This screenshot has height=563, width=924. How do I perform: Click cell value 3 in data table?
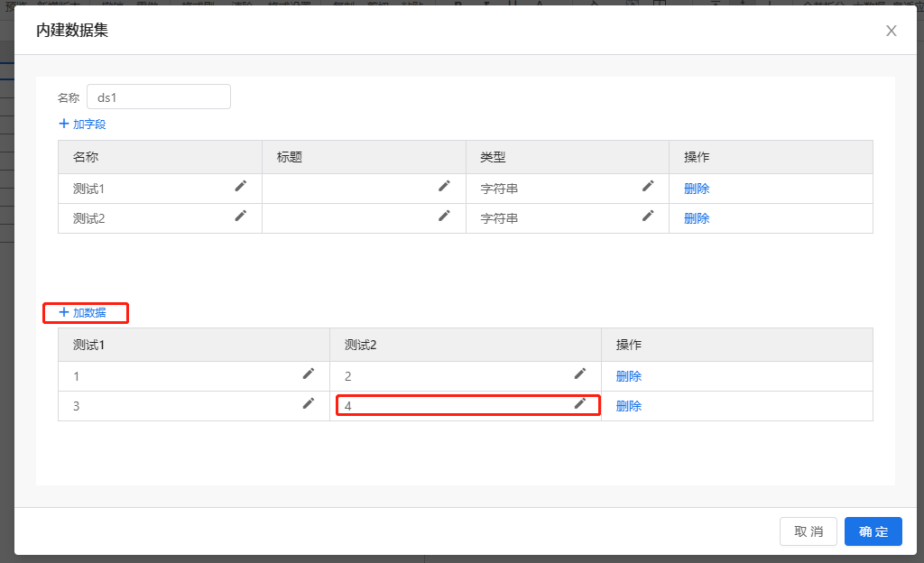coord(77,406)
